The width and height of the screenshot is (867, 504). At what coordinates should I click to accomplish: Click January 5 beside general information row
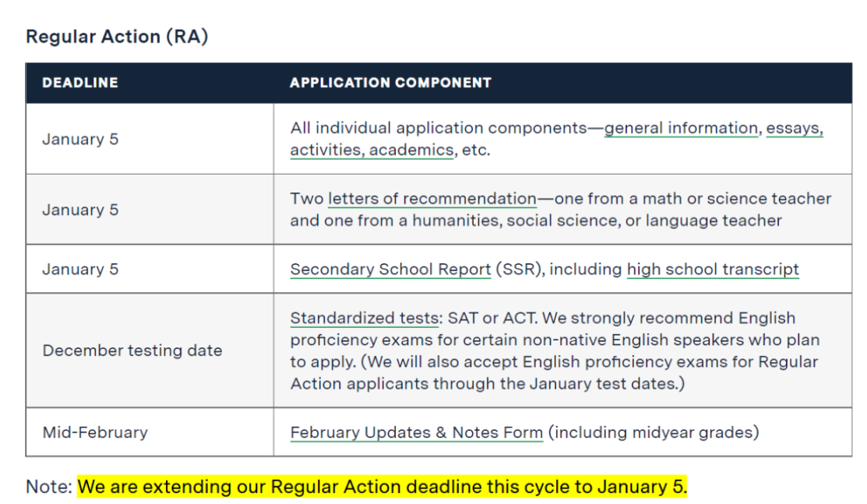click(x=80, y=139)
